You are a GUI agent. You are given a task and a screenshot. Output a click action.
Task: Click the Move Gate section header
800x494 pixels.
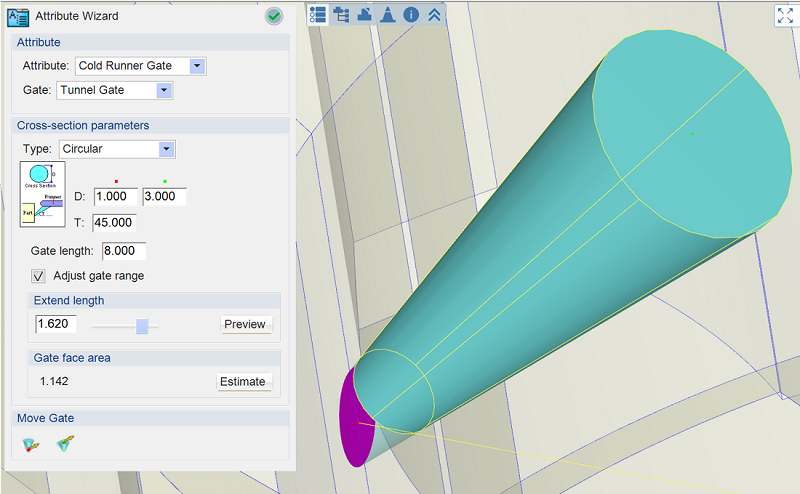coord(151,418)
